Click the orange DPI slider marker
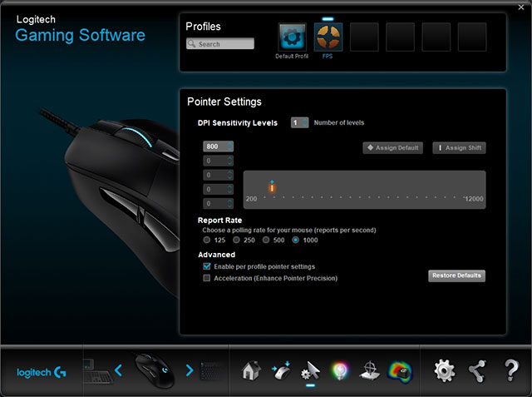Screen dimensions: 532x397 (x=272, y=188)
